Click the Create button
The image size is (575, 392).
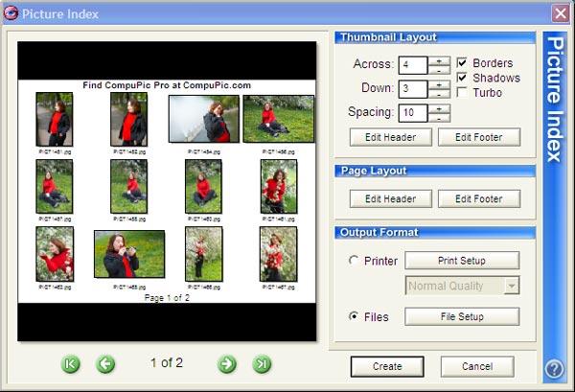pos(387,366)
